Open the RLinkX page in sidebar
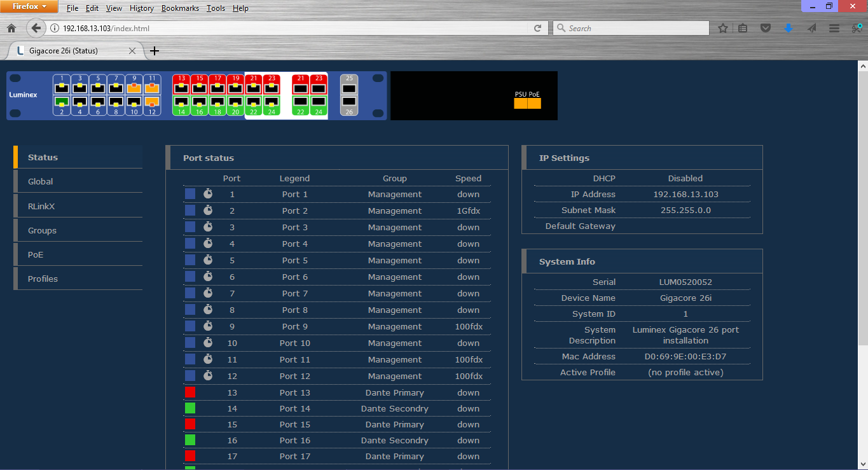868x470 pixels. click(x=78, y=206)
